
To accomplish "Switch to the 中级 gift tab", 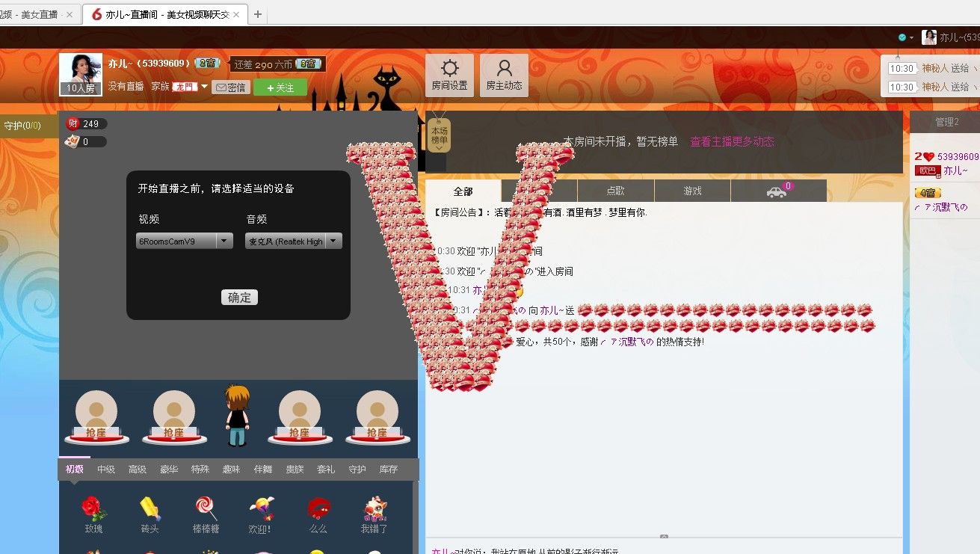I will click(x=106, y=470).
